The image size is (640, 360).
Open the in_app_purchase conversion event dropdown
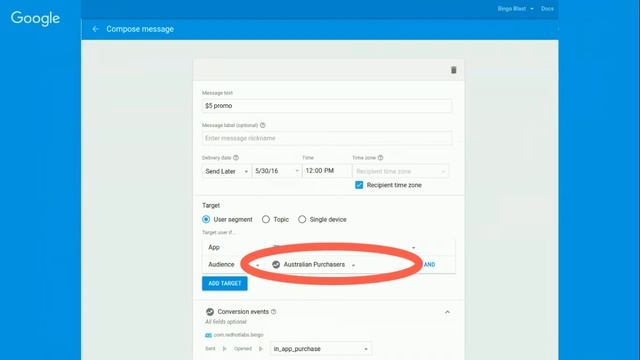coord(321,349)
